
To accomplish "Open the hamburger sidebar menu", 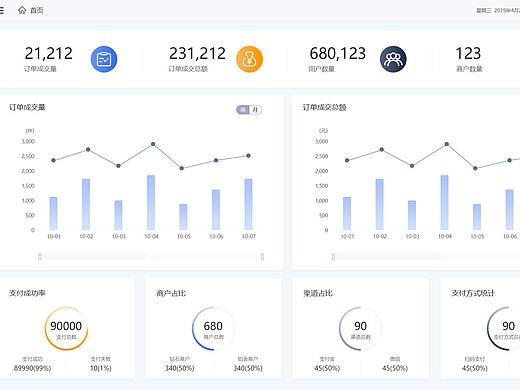I will pos(2,10).
